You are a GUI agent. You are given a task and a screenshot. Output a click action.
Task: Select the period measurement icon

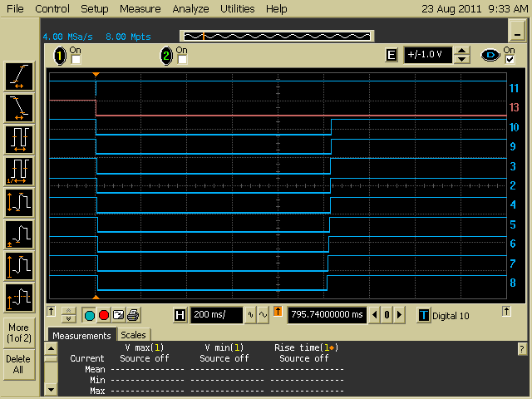(x=19, y=140)
